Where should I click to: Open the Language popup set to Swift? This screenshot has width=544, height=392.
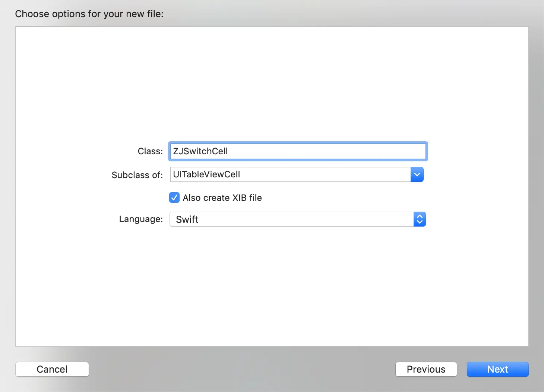[x=298, y=219]
